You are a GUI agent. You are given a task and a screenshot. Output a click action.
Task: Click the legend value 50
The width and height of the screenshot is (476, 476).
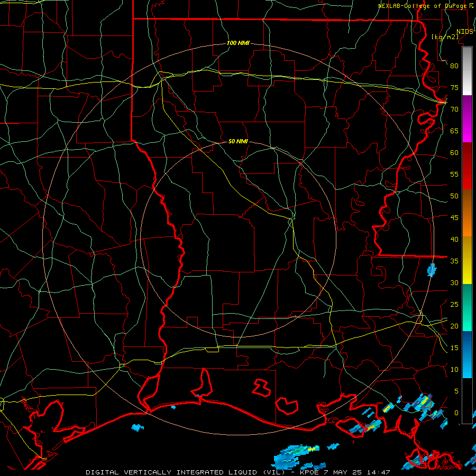click(x=454, y=196)
